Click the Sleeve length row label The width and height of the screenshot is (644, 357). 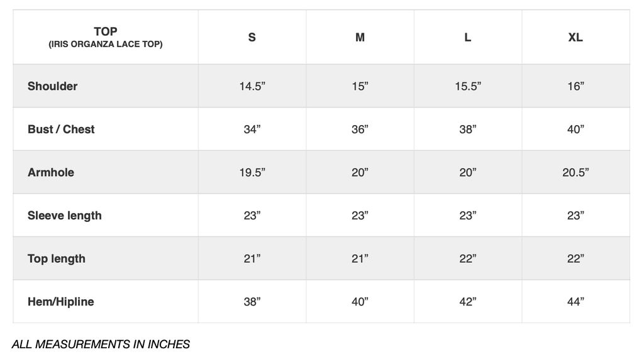coord(65,216)
